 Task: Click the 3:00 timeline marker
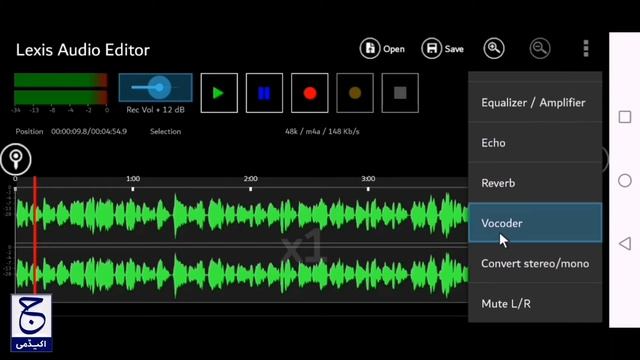[x=368, y=179]
